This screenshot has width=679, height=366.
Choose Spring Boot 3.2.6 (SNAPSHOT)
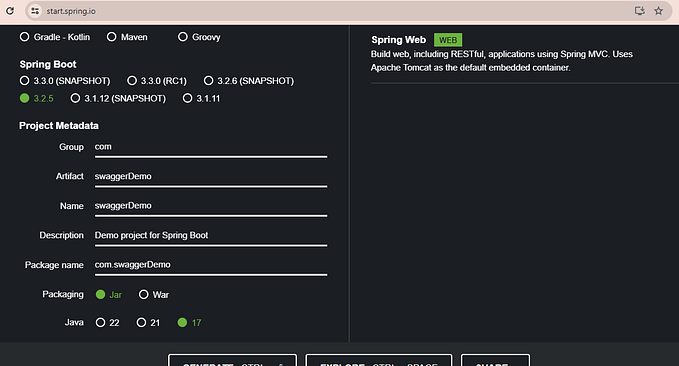pyautogui.click(x=249, y=81)
